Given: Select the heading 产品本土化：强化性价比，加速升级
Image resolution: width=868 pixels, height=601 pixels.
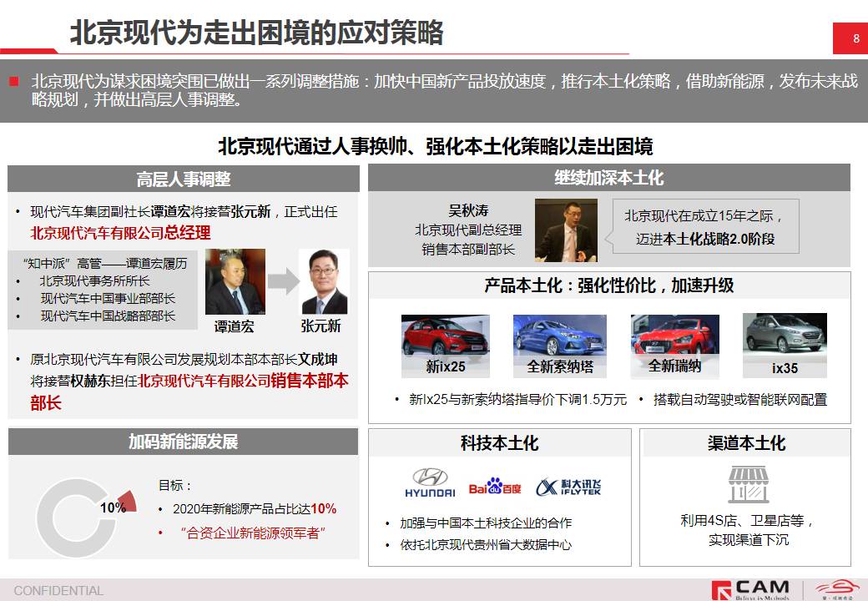Looking at the screenshot, I should point(609,285).
